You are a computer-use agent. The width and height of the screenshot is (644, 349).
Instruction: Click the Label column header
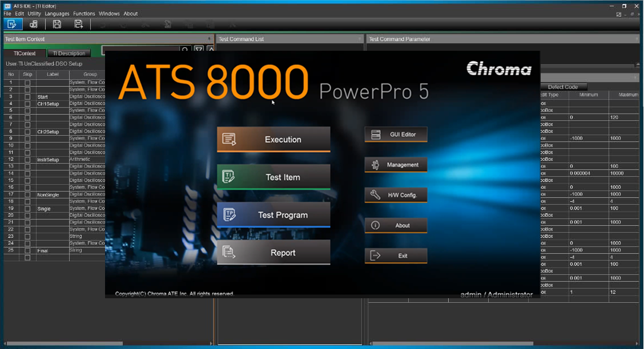[53, 74]
